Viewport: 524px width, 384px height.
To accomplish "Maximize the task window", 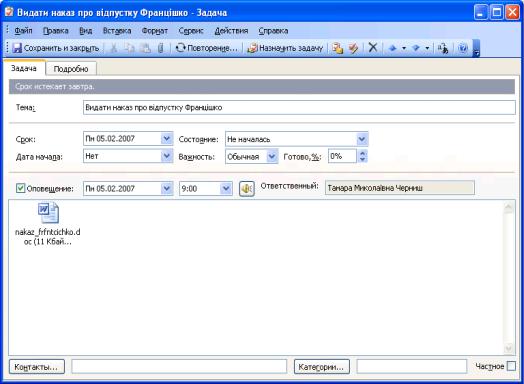I will click(497, 12).
